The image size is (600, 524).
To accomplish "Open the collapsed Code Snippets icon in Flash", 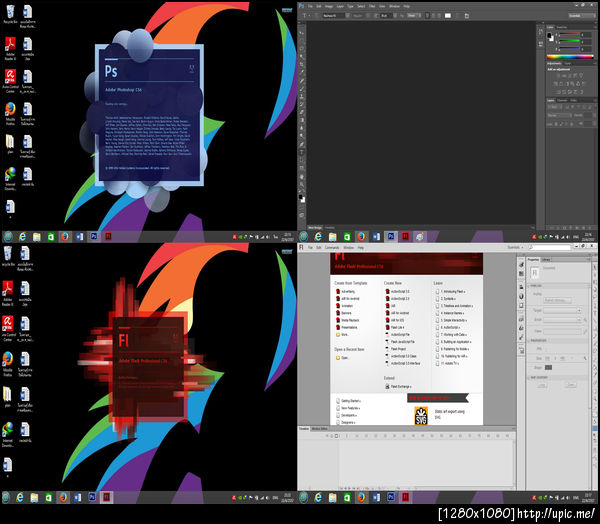I will click(521, 319).
